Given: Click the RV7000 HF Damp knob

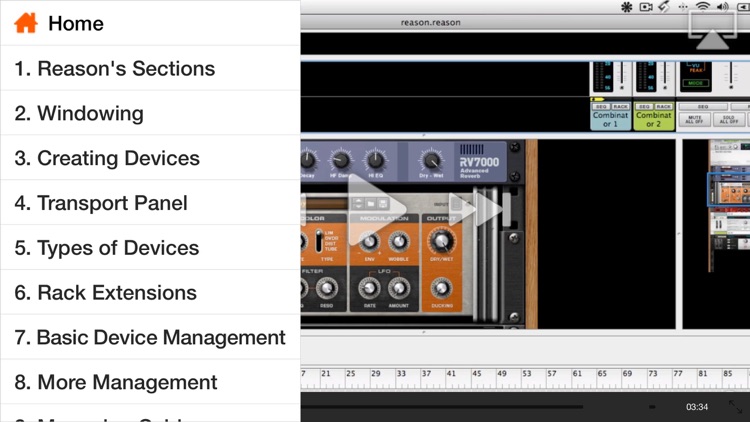Looking at the screenshot, I should [340, 160].
